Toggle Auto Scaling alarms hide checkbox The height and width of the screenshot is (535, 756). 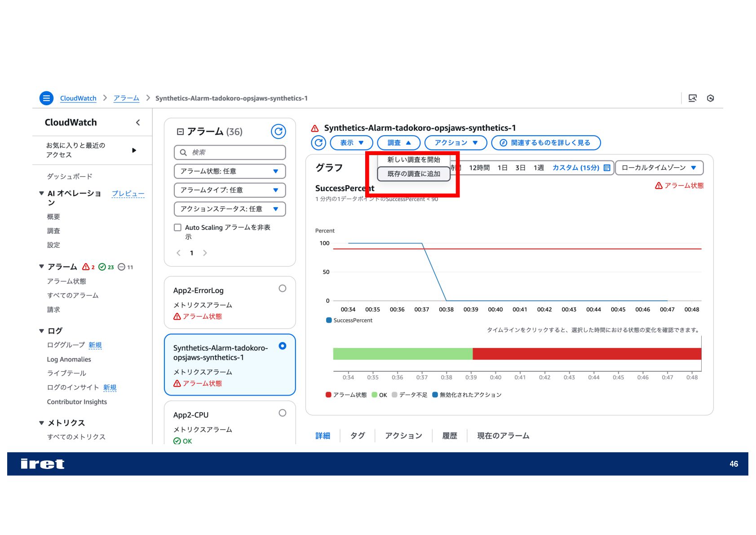click(x=177, y=227)
